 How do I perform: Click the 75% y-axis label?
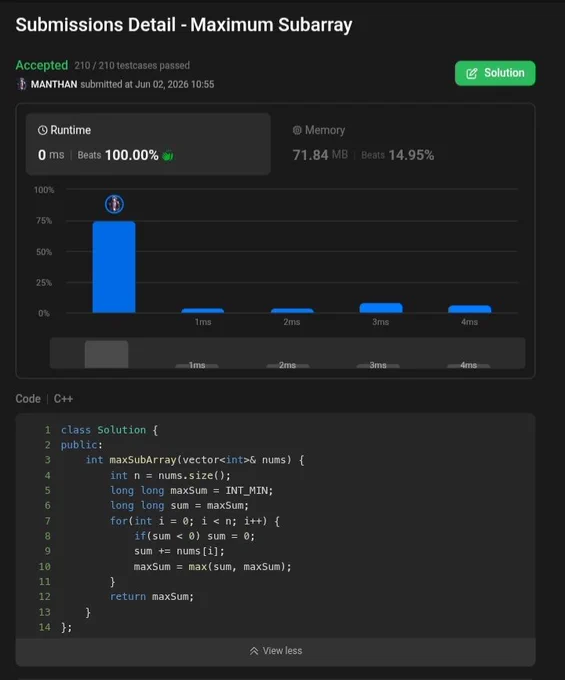[x=44, y=221]
